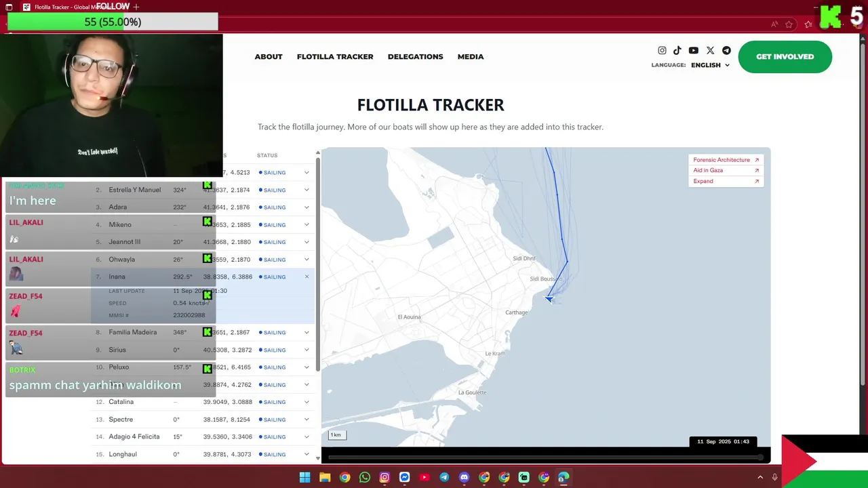
Task: Follow the Aid in Gaza link on map
Action: (x=708, y=171)
